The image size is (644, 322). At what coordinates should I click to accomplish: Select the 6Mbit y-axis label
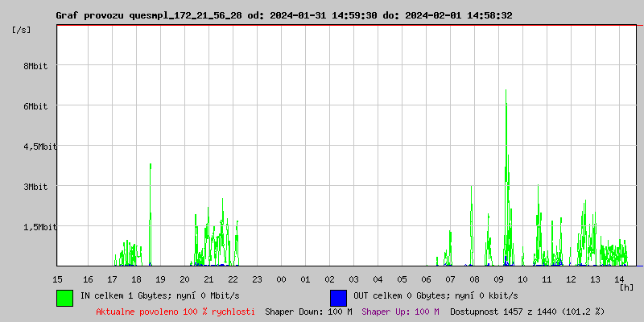pyautogui.click(x=35, y=106)
